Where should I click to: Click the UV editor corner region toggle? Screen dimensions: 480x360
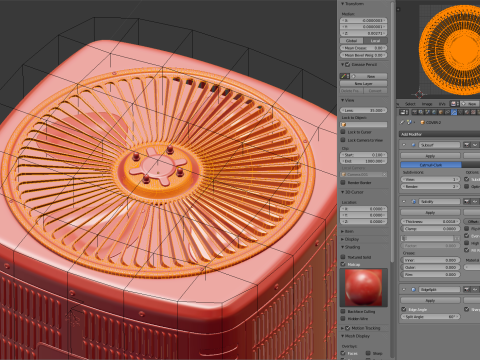coord(398,9)
